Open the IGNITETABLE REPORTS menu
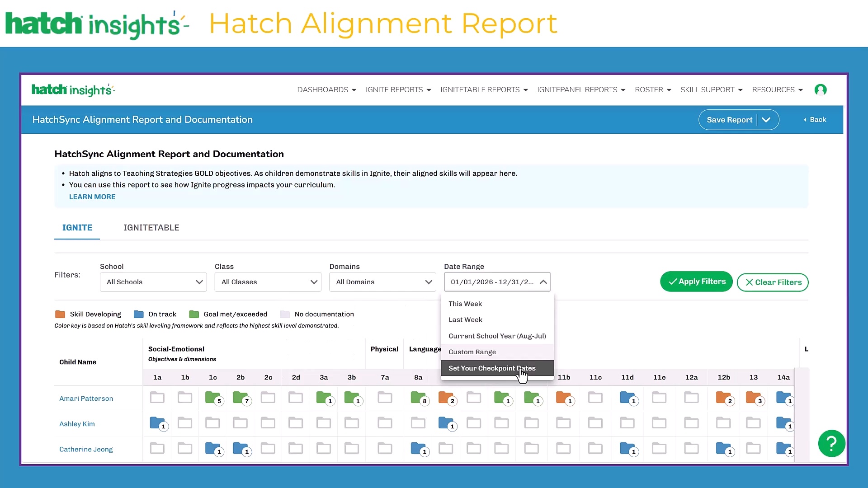This screenshot has height=488, width=868. pyautogui.click(x=484, y=90)
